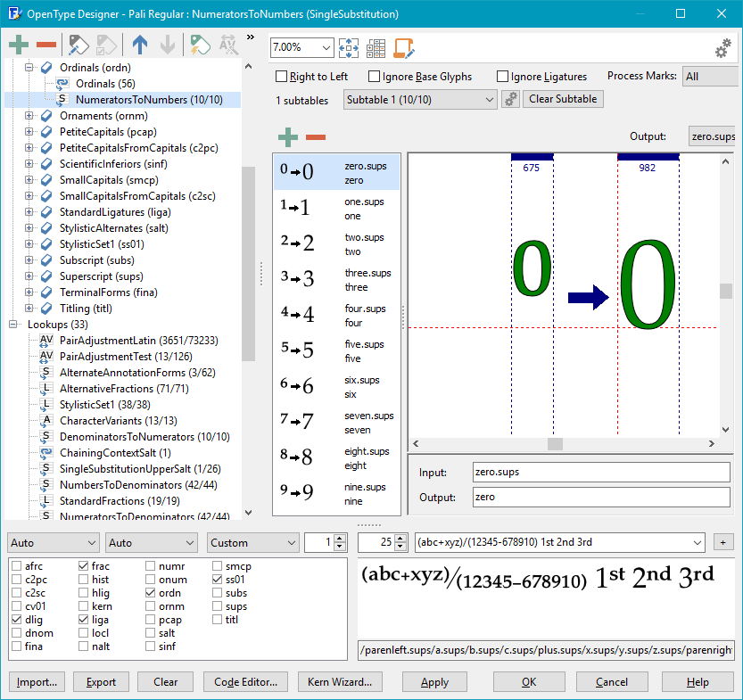Click the subtable settings gear icon
This screenshot has height=700, width=743.
pos(510,100)
